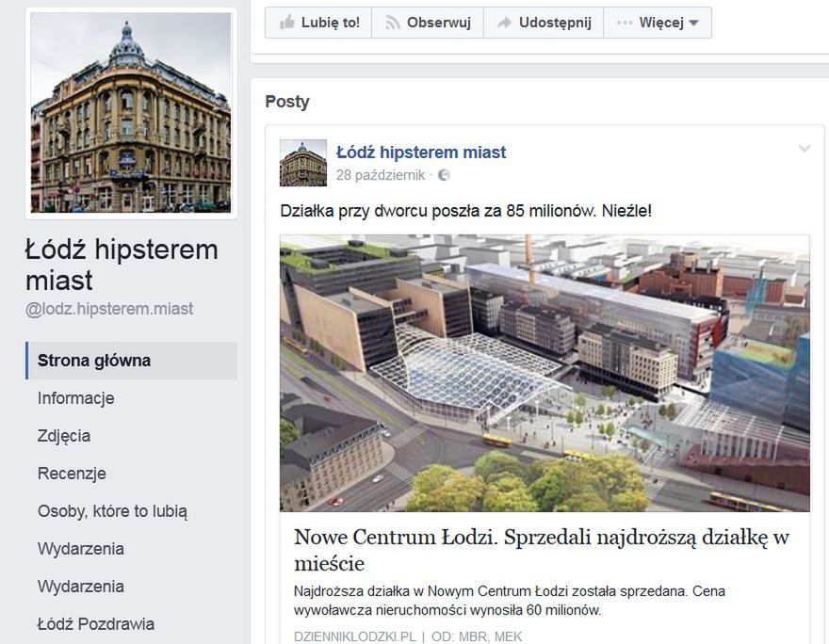Image resolution: width=829 pixels, height=644 pixels.
Task: Click the Nowe Centrum Łodzi article image
Action: 545,373
